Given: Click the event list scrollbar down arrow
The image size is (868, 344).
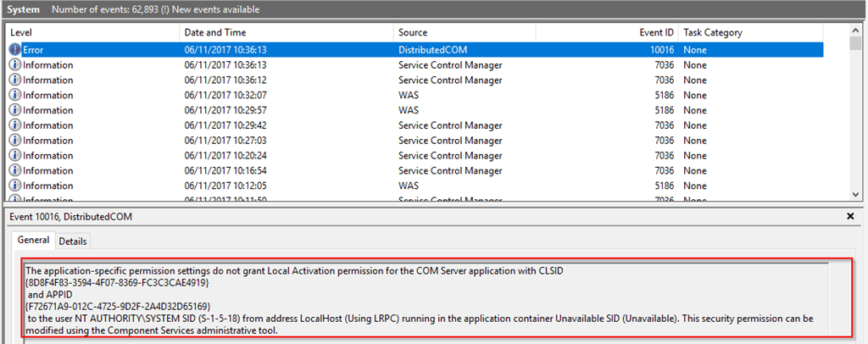Looking at the screenshot, I should point(855,194).
